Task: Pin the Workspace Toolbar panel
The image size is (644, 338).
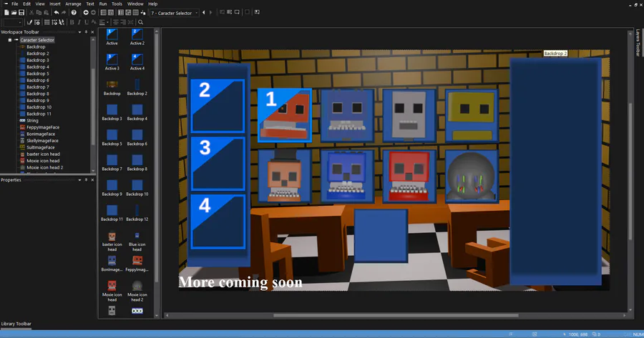Action: click(86, 32)
